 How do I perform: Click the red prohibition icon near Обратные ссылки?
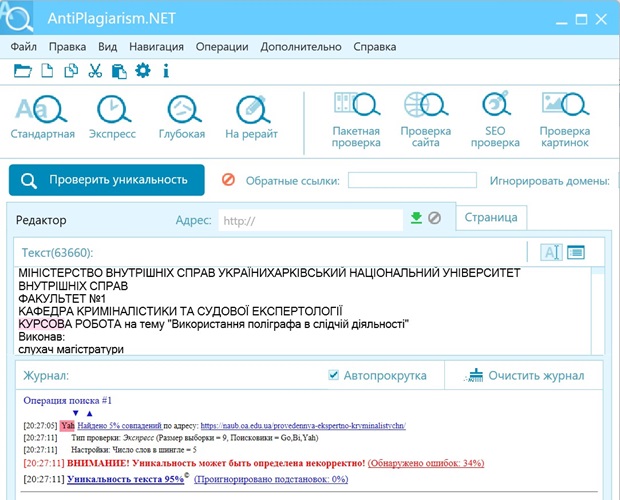point(228,180)
